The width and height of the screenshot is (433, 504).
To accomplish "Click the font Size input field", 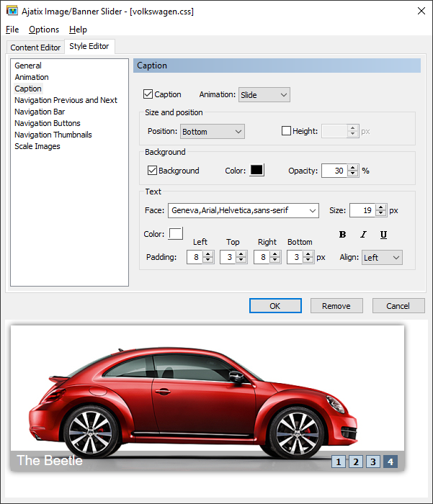I will [x=363, y=210].
